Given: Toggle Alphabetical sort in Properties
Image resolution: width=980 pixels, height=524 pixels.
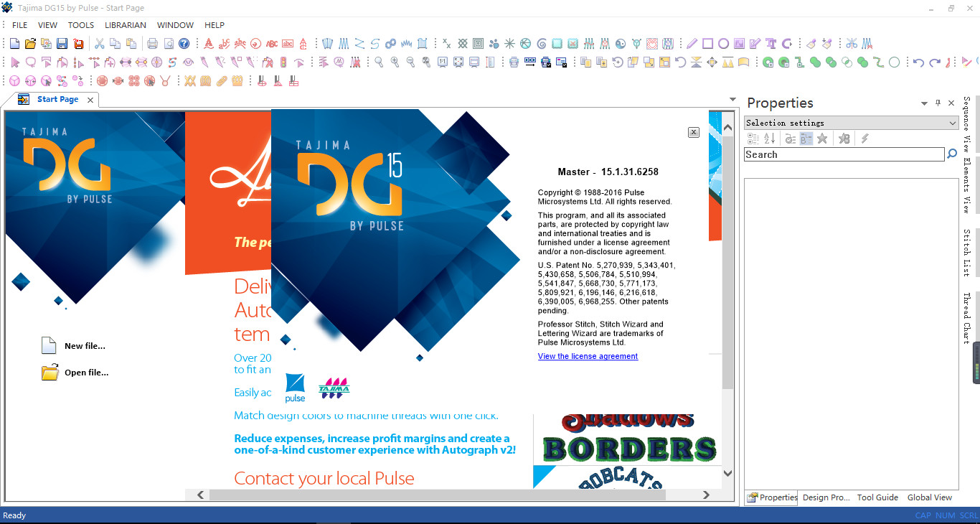Looking at the screenshot, I should [769, 139].
